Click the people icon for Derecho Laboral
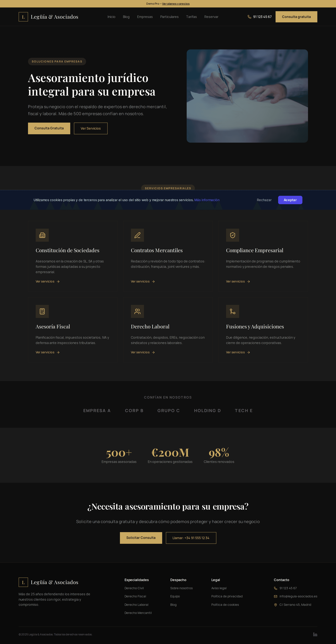The image size is (336, 644). [137, 311]
